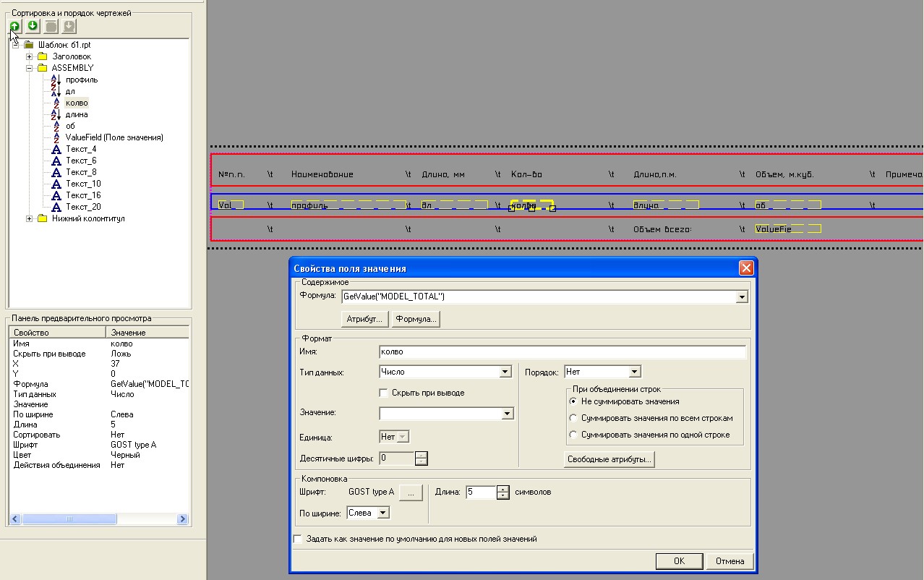Select the ValueField (Поле значения) item

point(114,137)
